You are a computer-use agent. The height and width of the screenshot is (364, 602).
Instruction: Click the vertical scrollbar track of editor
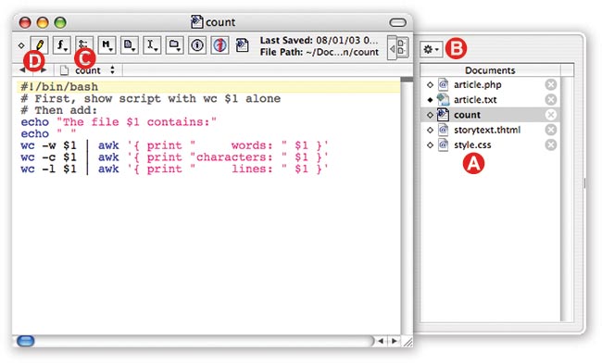(x=407, y=207)
